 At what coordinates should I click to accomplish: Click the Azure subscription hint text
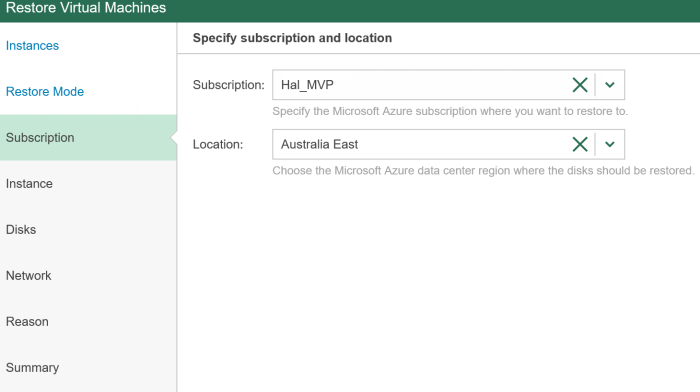[x=450, y=111]
